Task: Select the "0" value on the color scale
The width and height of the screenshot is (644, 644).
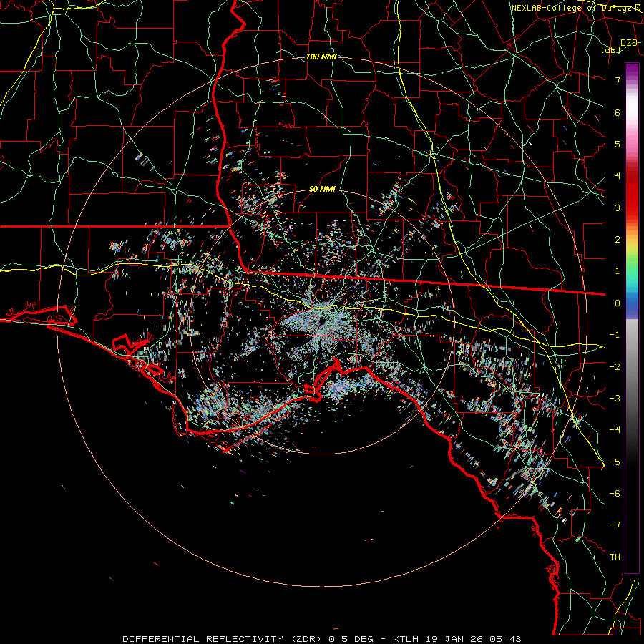Action: tap(618, 303)
